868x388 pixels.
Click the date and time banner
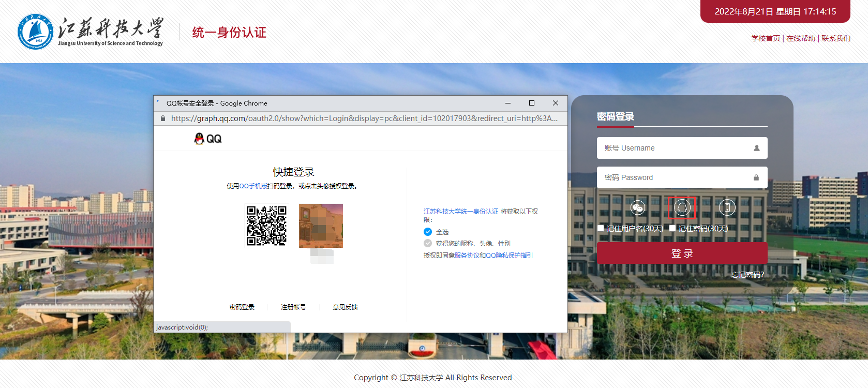pos(775,11)
